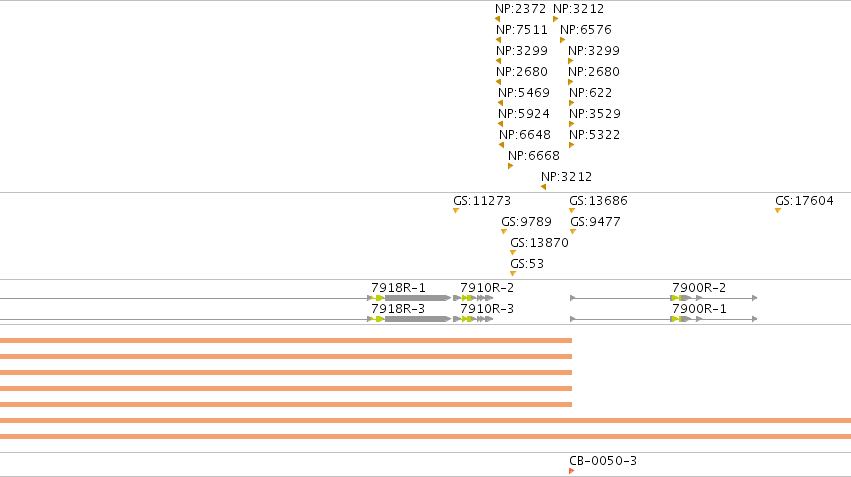Select gray exon block of 7918R-1 transcript

[x=416, y=298]
